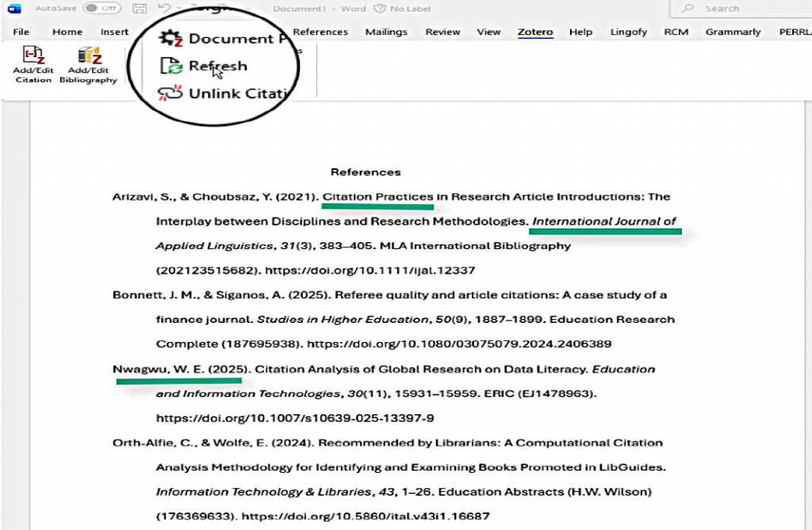Open the Insert ribbon tab
The width and height of the screenshot is (812, 530).
(x=114, y=32)
